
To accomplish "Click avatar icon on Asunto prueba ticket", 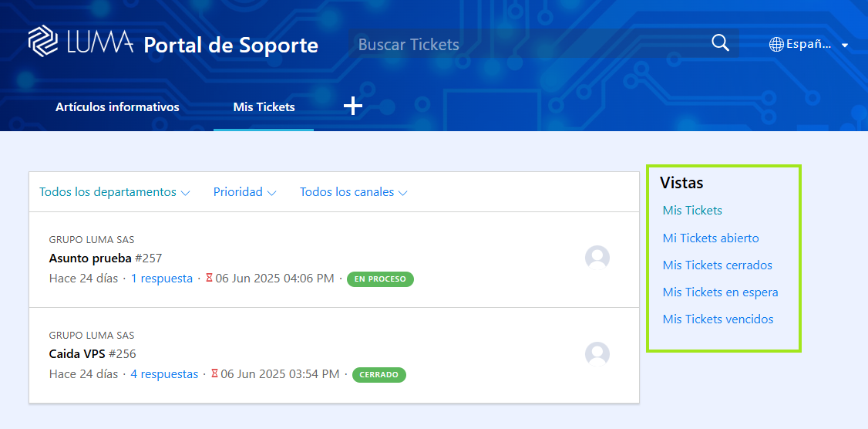I will point(597,258).
